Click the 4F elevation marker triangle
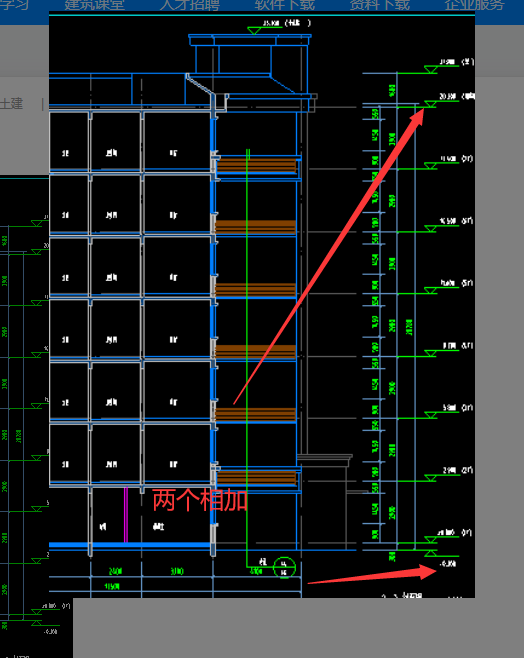The width and height of the screenshot is (524, 658). pyautogui.click(x=430, y=353)
